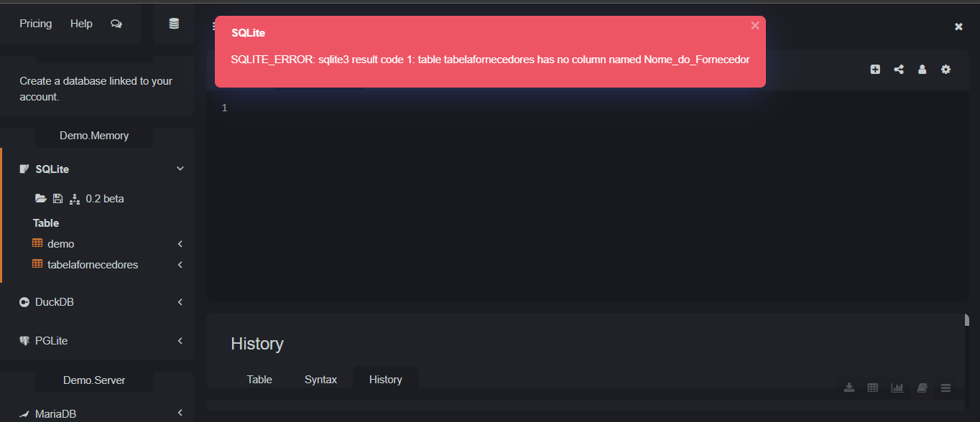This screenshot has height=422, width=980.
Task: Expand the DuckDB section
Action: click(x=180, y=302)
